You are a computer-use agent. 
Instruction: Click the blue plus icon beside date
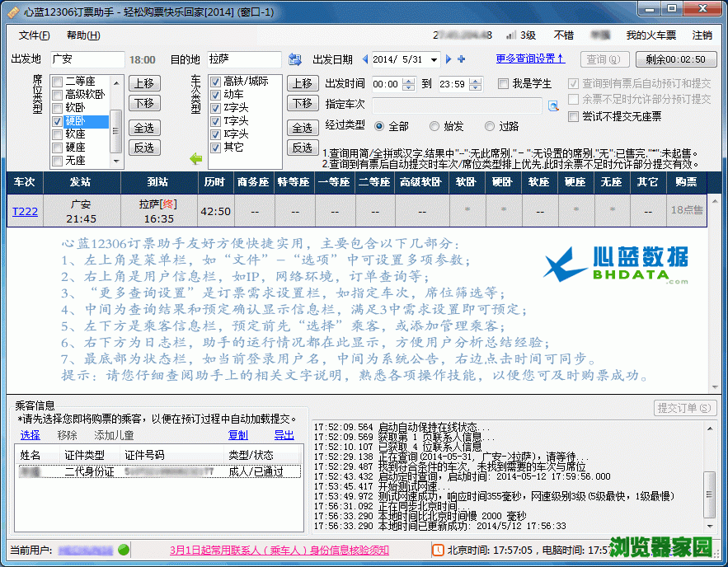pyautogui.click(x=461, y=59)
